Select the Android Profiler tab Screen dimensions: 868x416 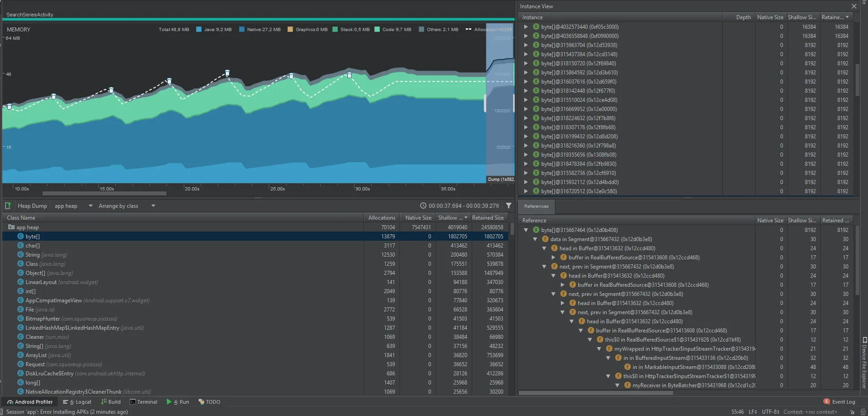point(30,402)
